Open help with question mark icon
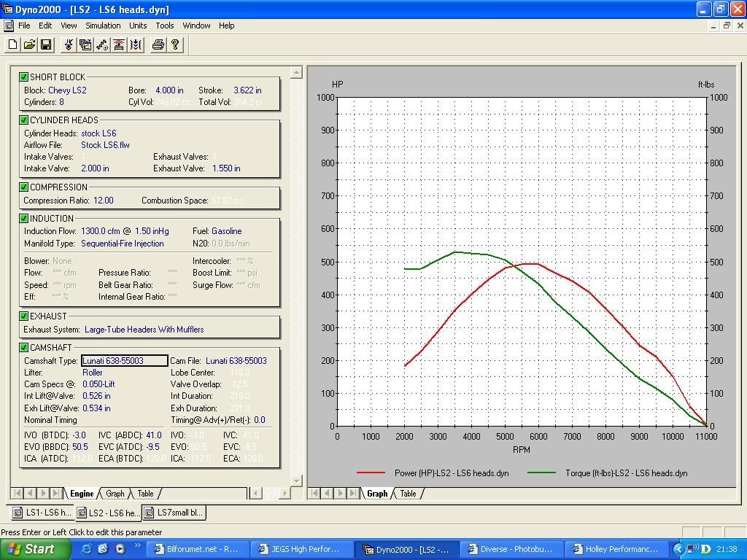747x560 pixels. point(175,44)
